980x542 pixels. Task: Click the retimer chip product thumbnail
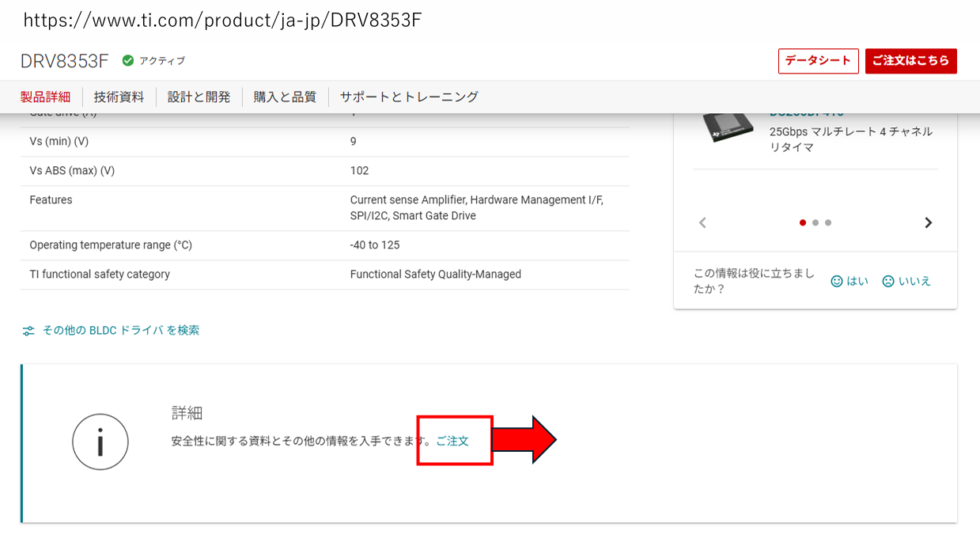click(x=728, y=127)
